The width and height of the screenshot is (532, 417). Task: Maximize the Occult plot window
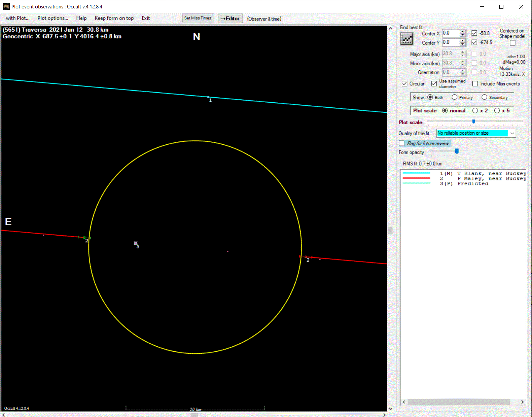coord(501,6)
